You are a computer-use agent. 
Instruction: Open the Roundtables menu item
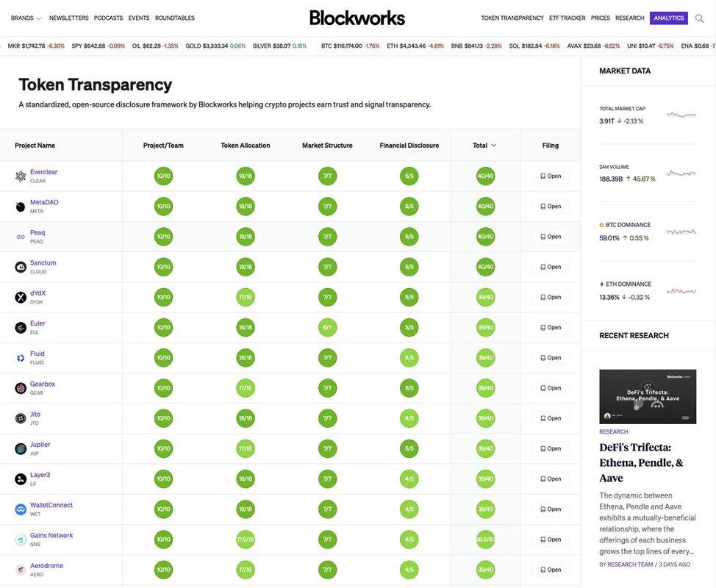(174, 18)
